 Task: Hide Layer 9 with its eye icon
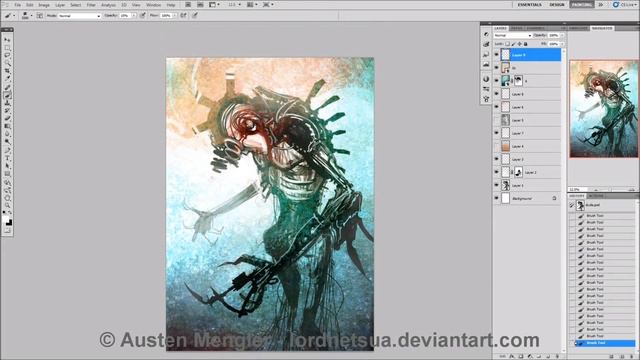497,55
